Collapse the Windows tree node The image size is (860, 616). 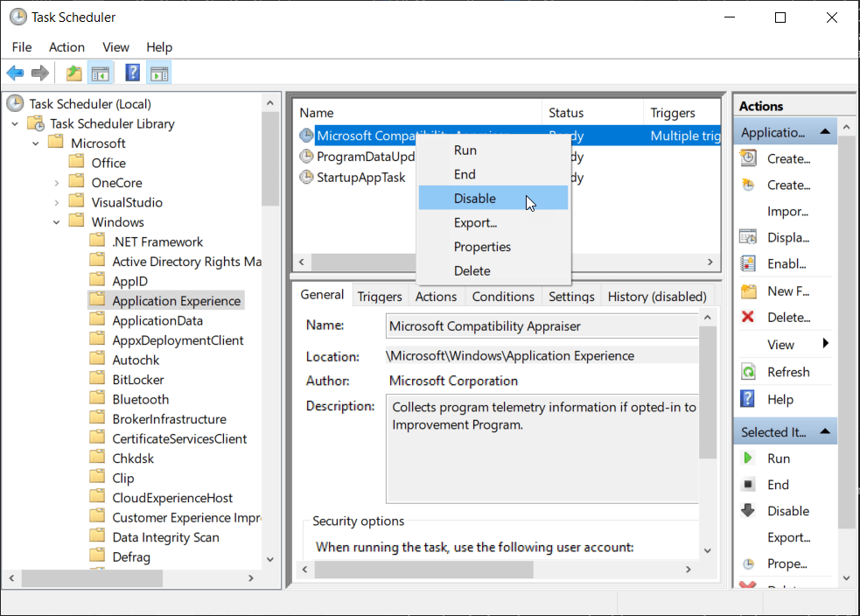55,220
